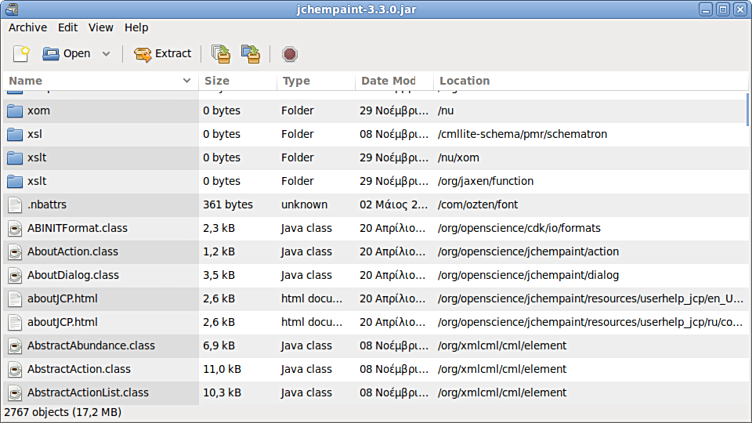Click the Add folder to archive icon
This screenshot has height=423, width=752.
pyautogui.click(x=250, y=54)
